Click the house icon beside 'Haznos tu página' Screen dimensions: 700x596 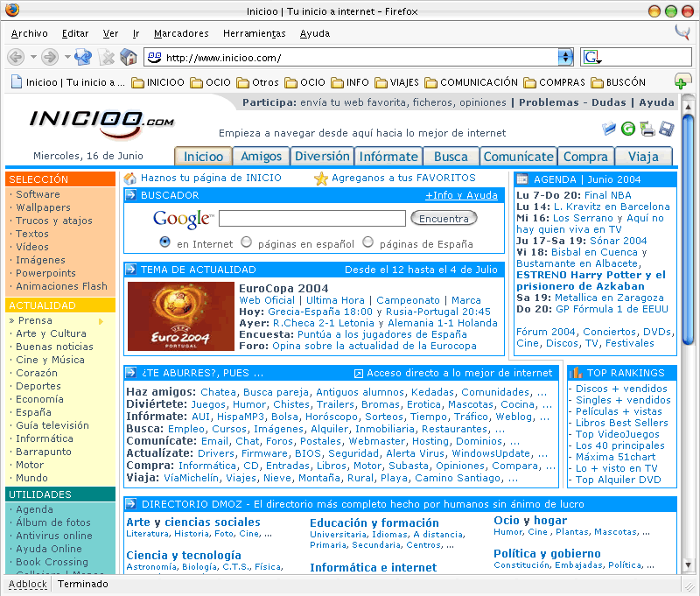pos(130,179)
